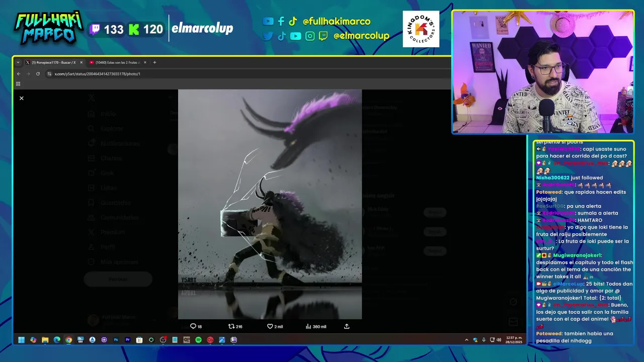Viewport: 644px width, 362px height.
Task: Click the @elmarcolup handle in the overlay
Action: pyautogui.click(x=361, y=36)
